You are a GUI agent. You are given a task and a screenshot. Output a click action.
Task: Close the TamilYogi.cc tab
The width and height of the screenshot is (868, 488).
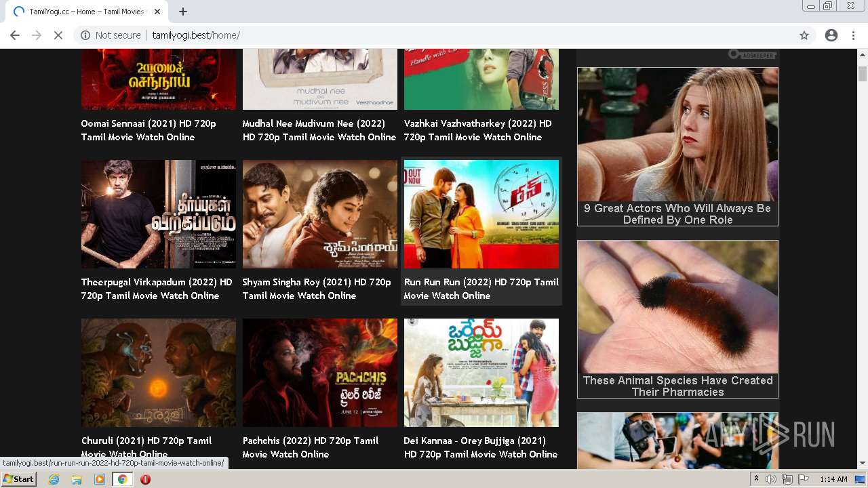157,12
